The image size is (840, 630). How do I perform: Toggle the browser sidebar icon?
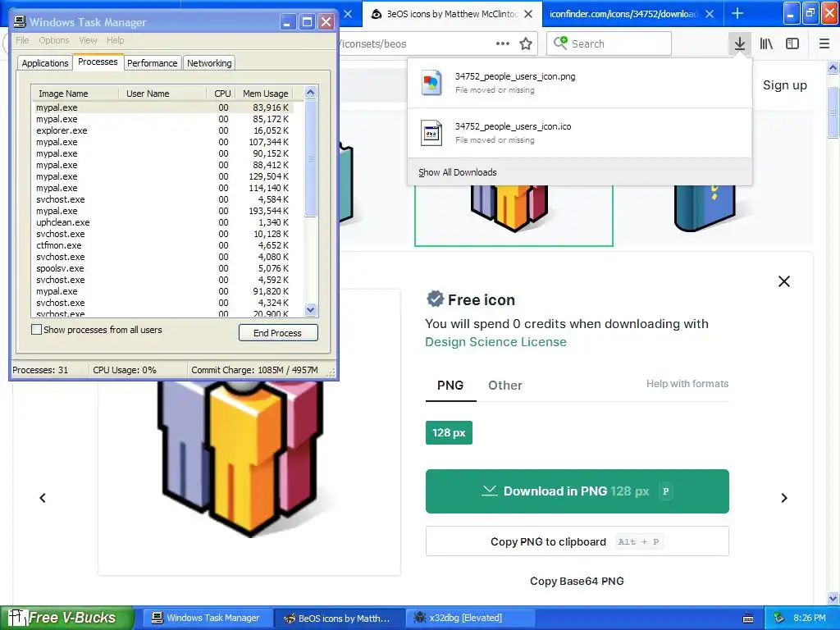tap(792, 44)
